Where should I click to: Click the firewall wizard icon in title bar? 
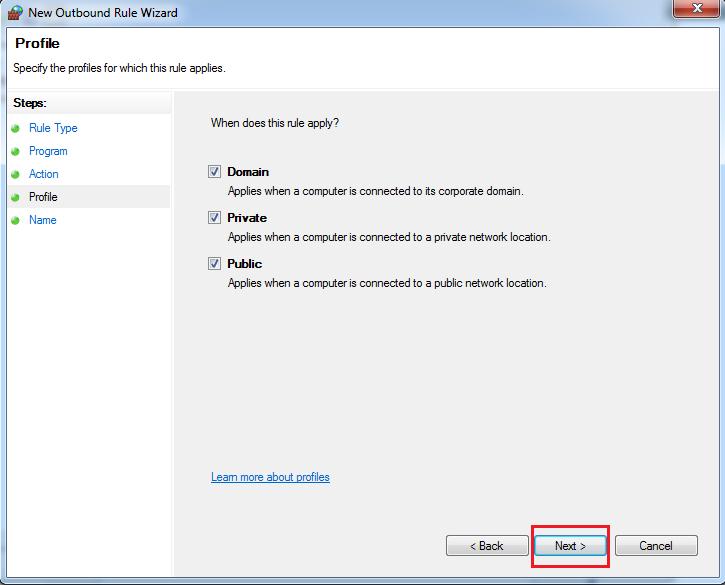(15, 11)
